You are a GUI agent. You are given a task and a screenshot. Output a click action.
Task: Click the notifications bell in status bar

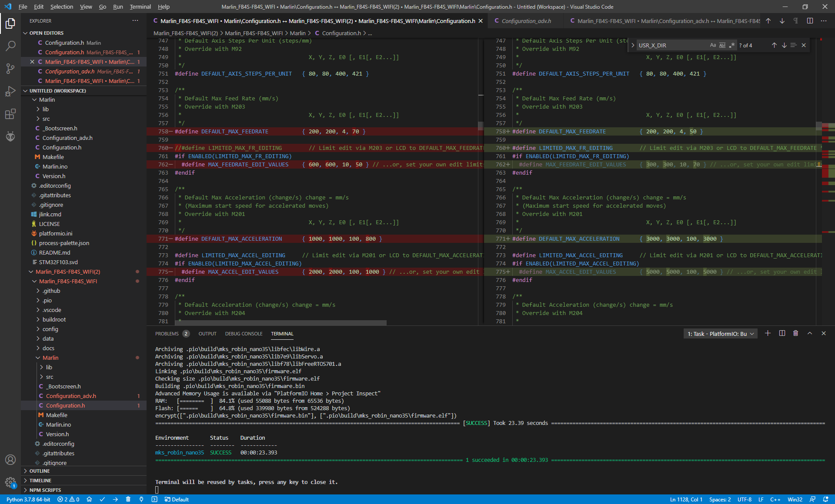pyautogui.click(x=826, y=499)
